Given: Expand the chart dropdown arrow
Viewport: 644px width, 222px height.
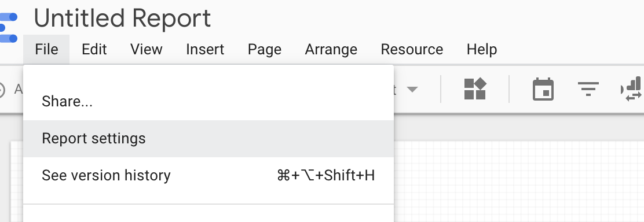Looking at the screenshot, I should pos(412,89).
